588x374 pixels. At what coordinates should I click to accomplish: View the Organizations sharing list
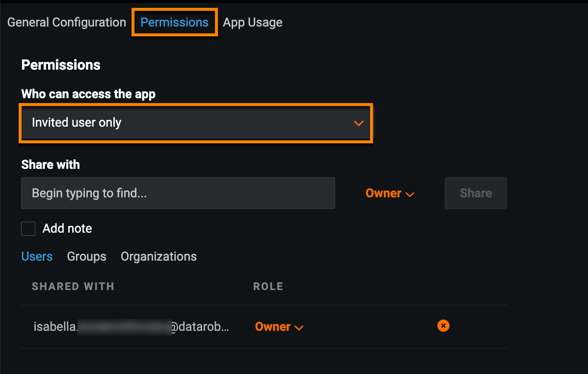(159, 257)
